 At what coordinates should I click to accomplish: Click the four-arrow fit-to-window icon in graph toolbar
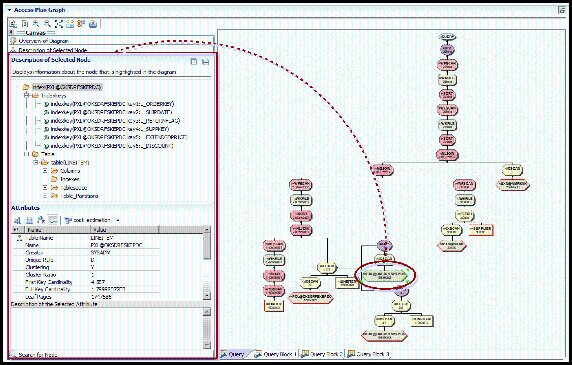tap(59, 24)
